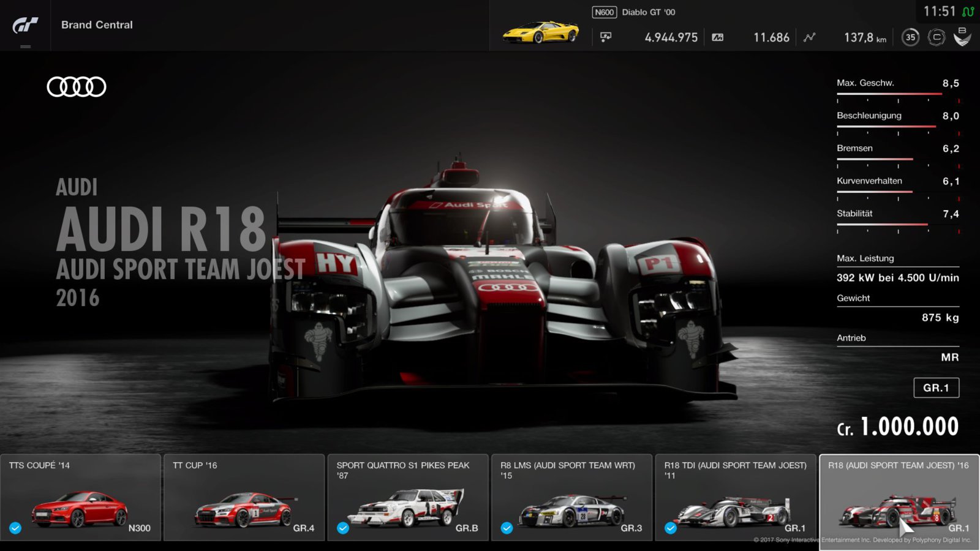Click the owned checkmark on Sport Quattro S1
The width and height of the screenshot is (980, 551).
(x=343, y=528)
